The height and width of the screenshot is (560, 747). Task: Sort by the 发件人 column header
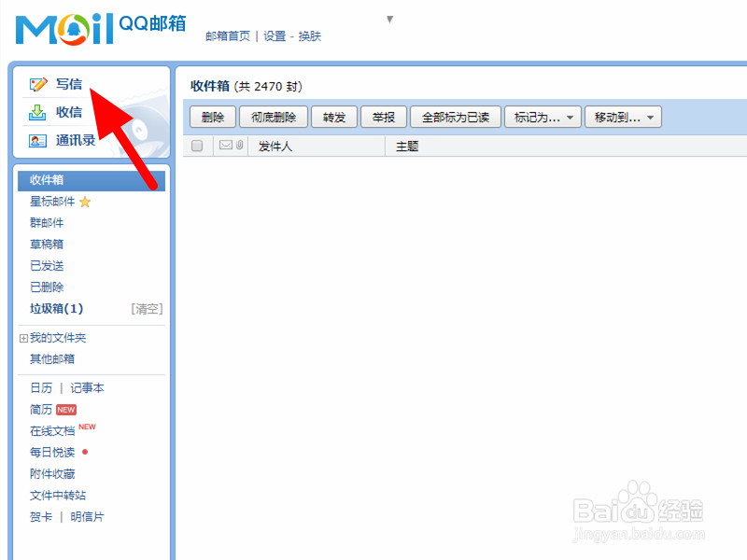[x=275, y=147]
